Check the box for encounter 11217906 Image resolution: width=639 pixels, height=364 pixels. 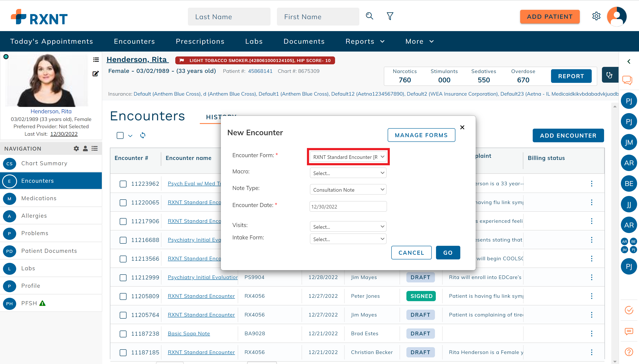[x=123, y=222]
